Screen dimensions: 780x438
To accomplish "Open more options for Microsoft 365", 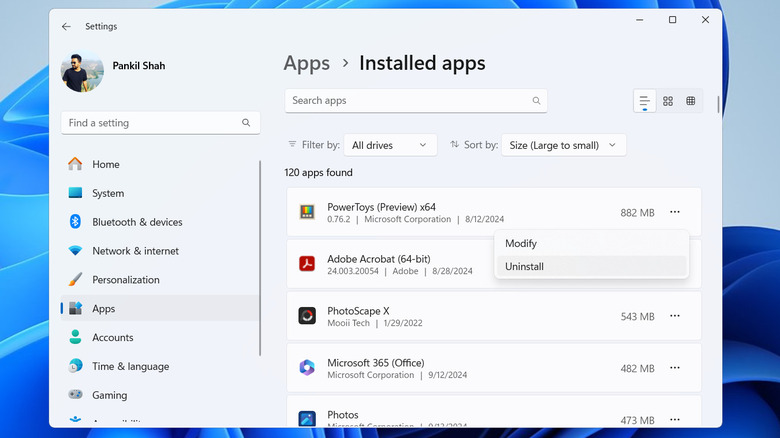I will 675,368.
